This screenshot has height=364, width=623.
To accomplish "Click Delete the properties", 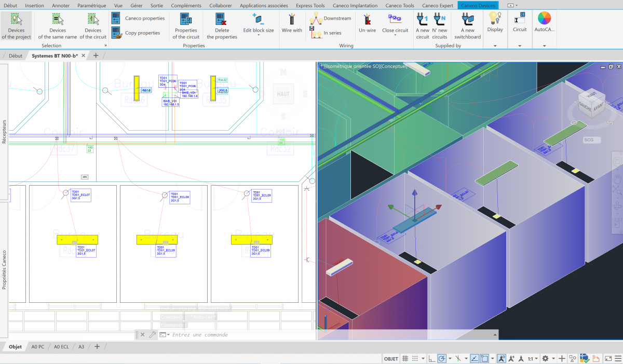I will (222, 26).
